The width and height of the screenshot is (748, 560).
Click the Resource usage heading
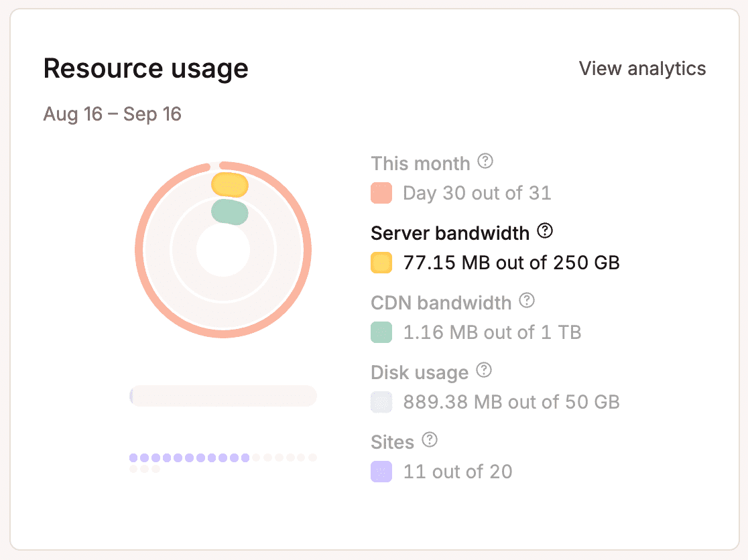click(145, 68)
